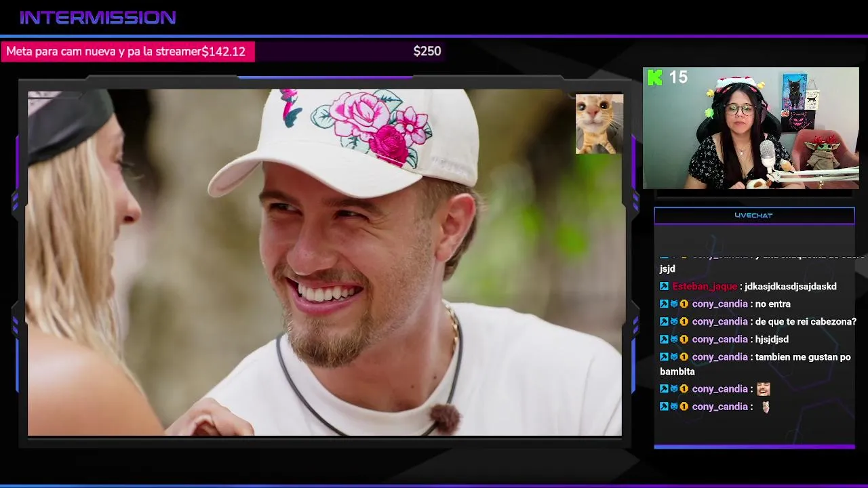Image resolution: width=868 pixels, height=488 pixels.
Task: Click the donation goal progress bar
Action: coord(222,52)
